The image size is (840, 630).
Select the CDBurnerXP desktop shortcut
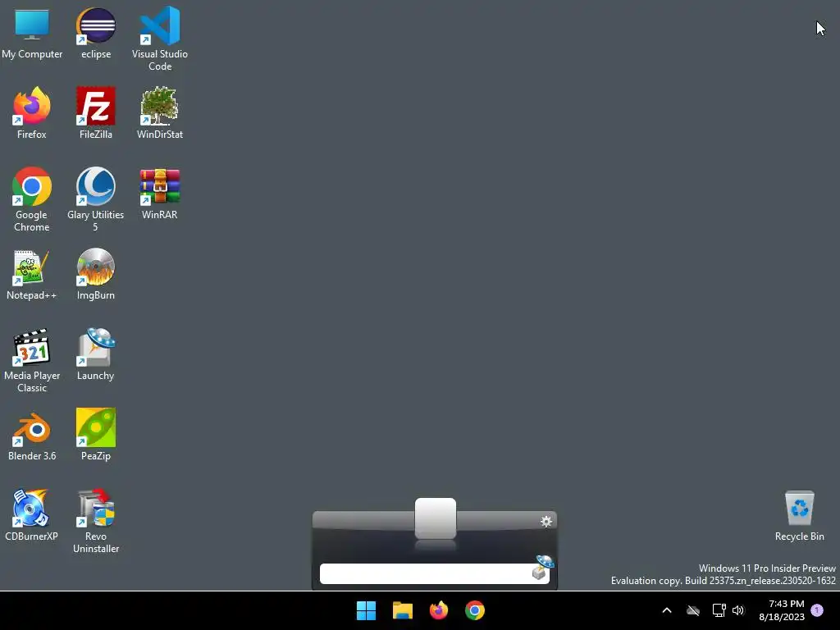click(x=32, y=515)
